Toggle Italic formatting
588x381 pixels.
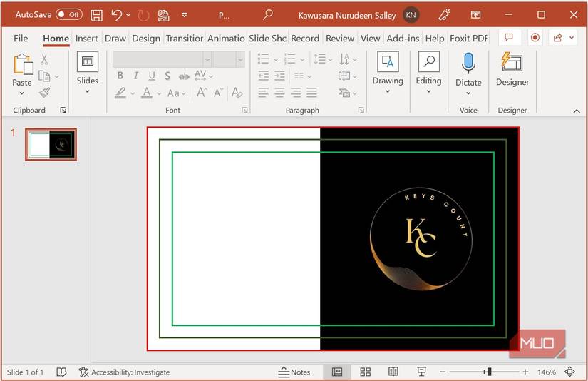tap(136, 76)
